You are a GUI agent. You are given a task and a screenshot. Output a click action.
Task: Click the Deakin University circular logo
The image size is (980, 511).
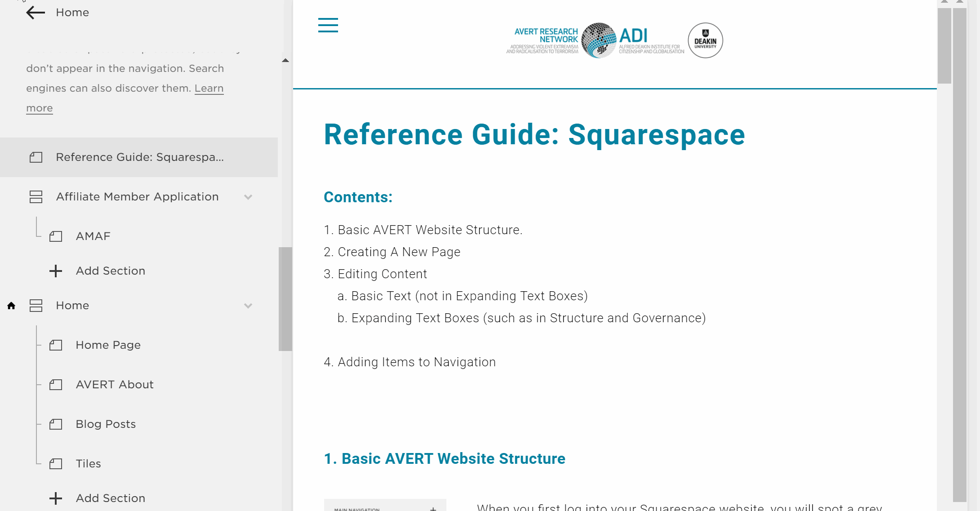point(705,40)
